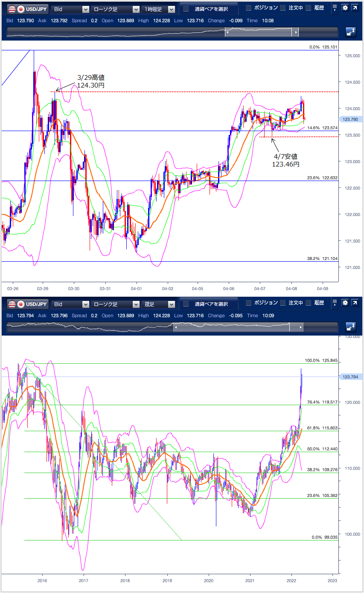
Task: Enable ポジション checkbox on top chart
Action: (249, 8)
